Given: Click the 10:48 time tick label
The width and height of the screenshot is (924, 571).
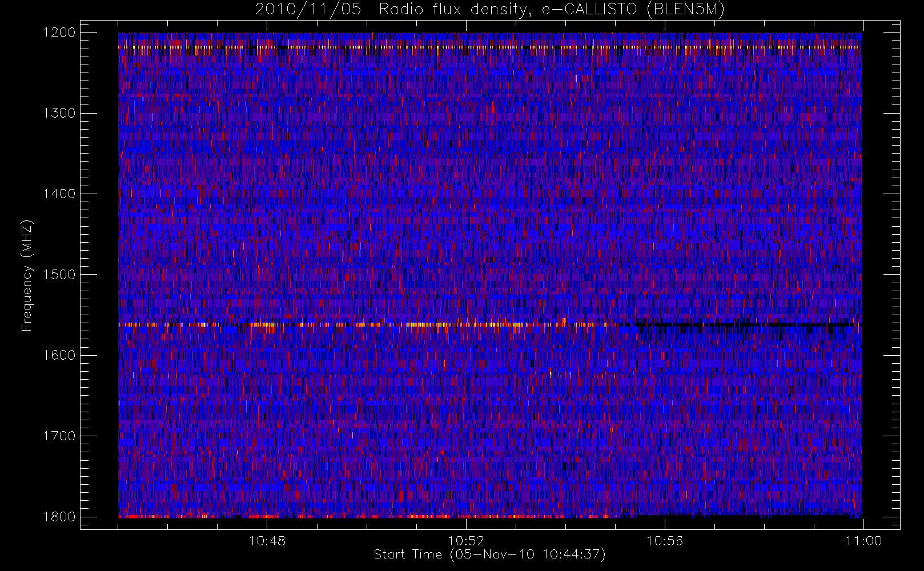Looking at the screenshot, I should (x=267, y=541).
